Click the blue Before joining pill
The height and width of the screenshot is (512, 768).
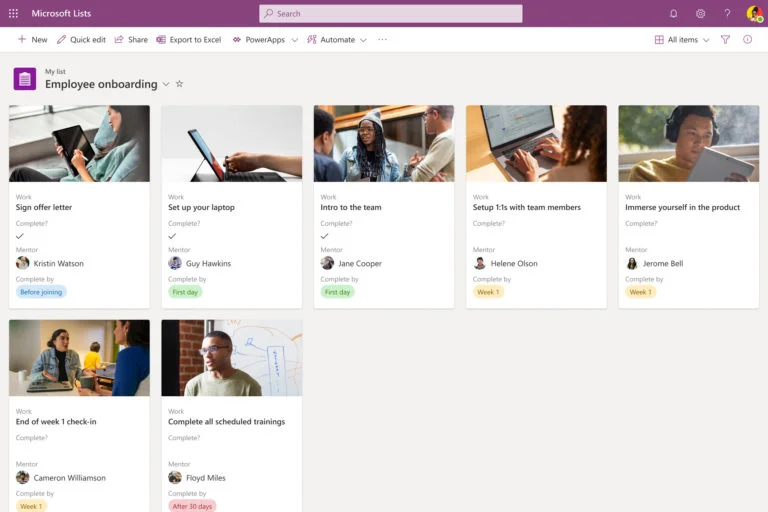(41, 292)
